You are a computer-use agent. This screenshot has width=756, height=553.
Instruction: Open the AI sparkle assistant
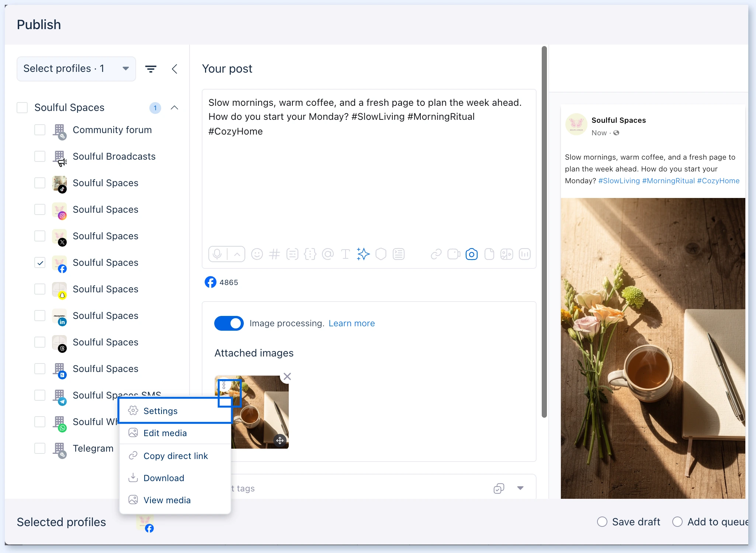pyautogui.click(x=363, y=254)
